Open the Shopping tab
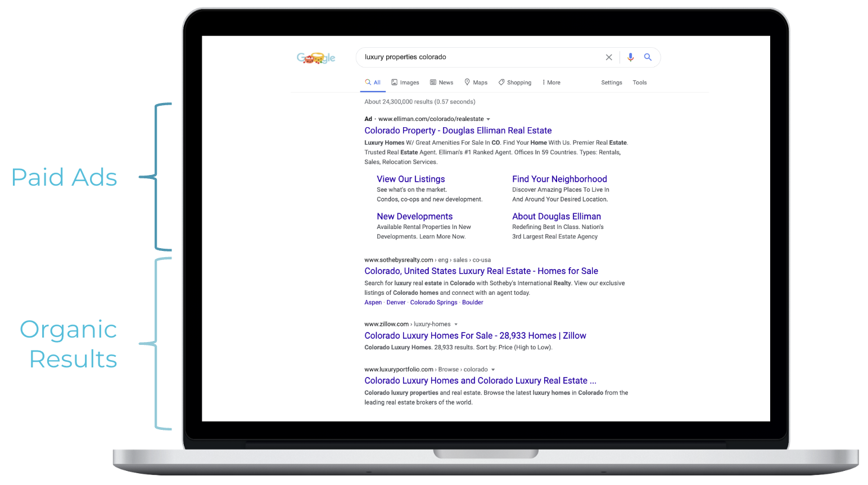Screen dimensions: 868x485 515,82
